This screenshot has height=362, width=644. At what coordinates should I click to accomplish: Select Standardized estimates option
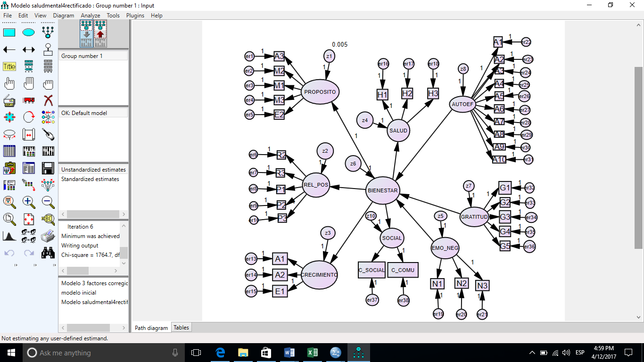pos(90,179)
